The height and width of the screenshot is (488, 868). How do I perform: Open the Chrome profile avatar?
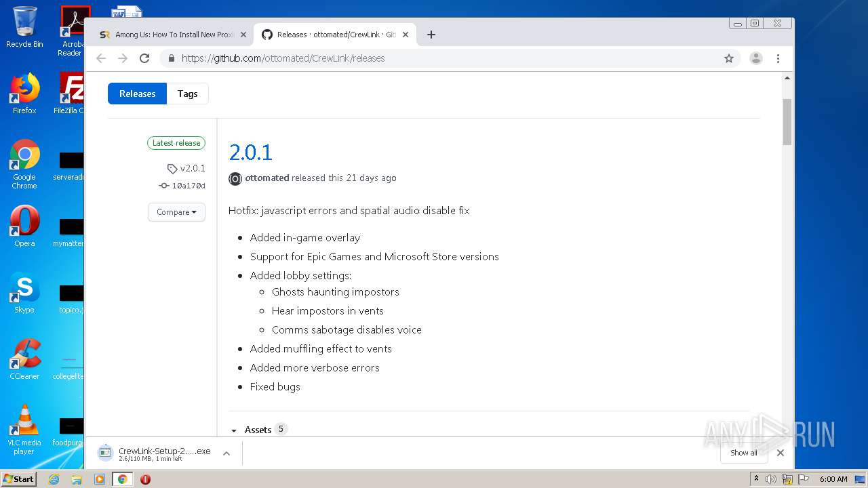tap(755, 58)
